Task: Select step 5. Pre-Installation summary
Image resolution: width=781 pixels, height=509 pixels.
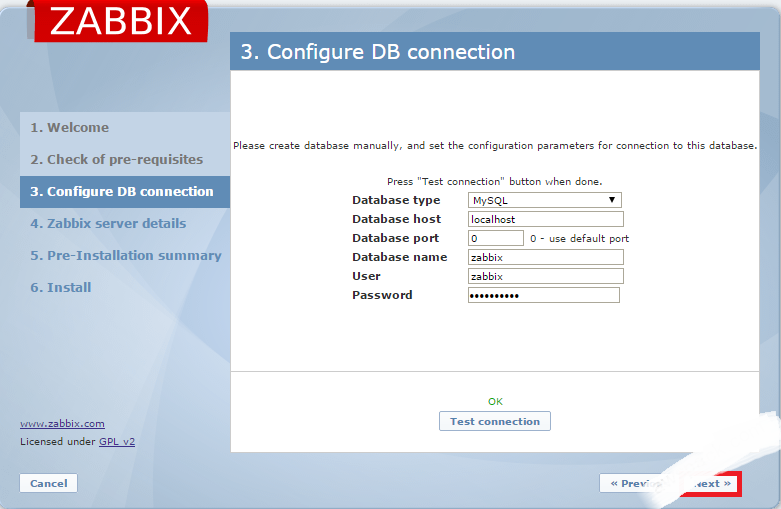Action: [125, 255]
